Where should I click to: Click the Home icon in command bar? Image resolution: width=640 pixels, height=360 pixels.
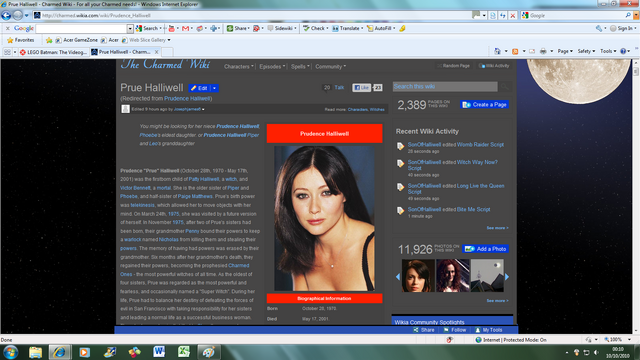click(497, 51)
